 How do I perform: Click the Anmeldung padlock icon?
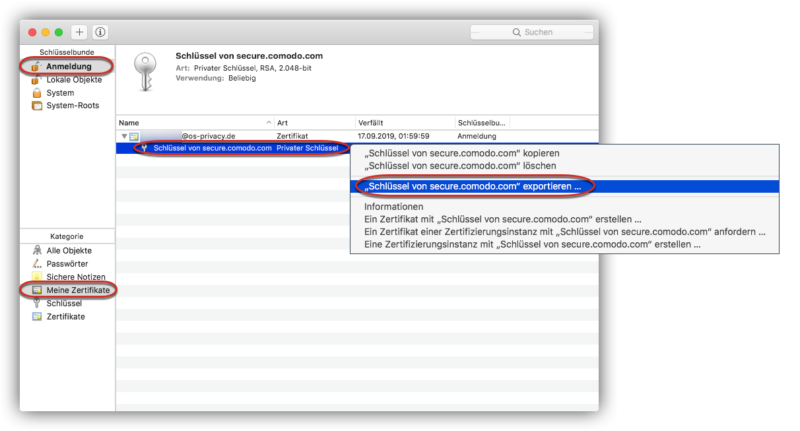[36, 66]
